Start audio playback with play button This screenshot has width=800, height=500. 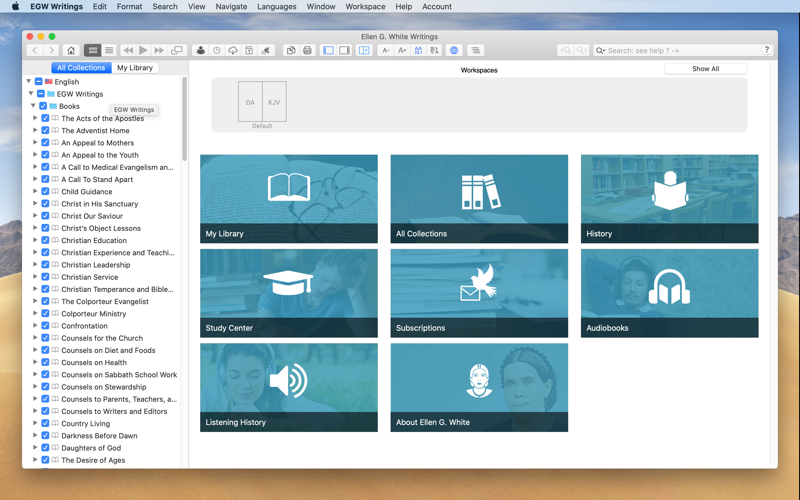(143, 50)
